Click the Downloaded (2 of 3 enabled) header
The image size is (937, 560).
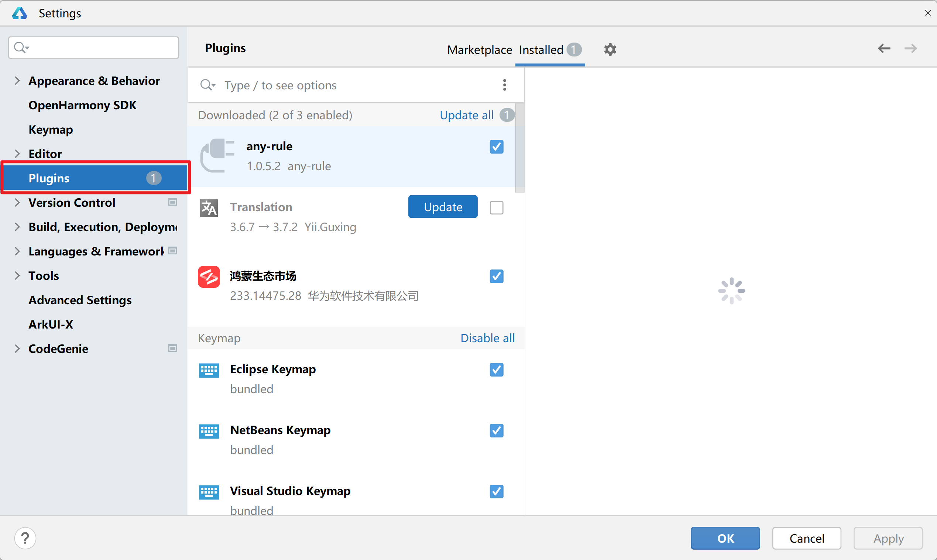275,115
